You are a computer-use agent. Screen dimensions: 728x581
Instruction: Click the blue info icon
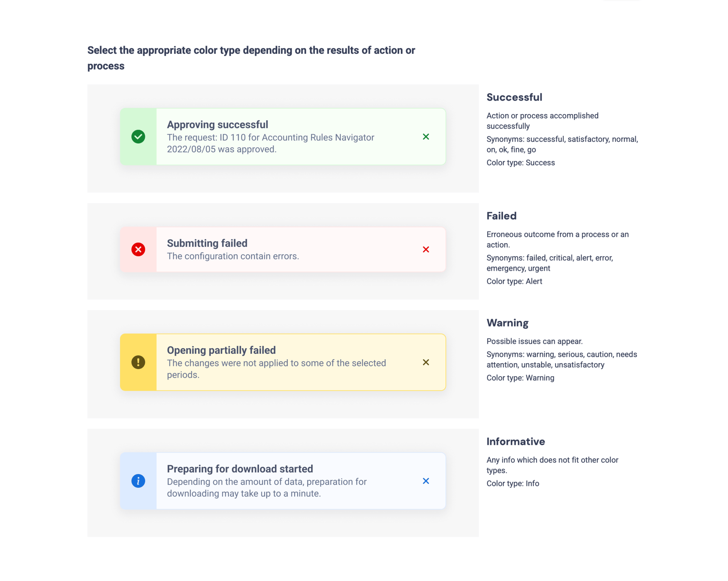[138, 481]
